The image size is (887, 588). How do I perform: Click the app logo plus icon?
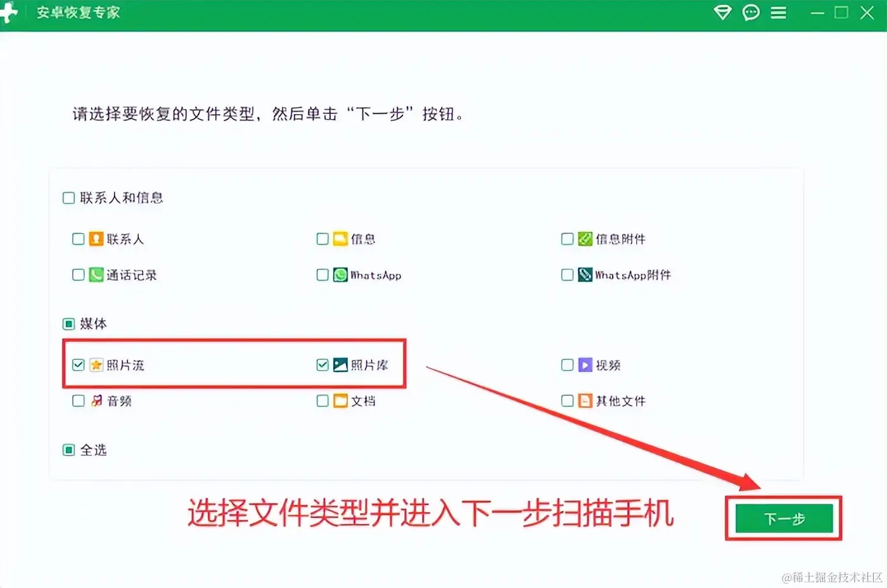point(8,13)
